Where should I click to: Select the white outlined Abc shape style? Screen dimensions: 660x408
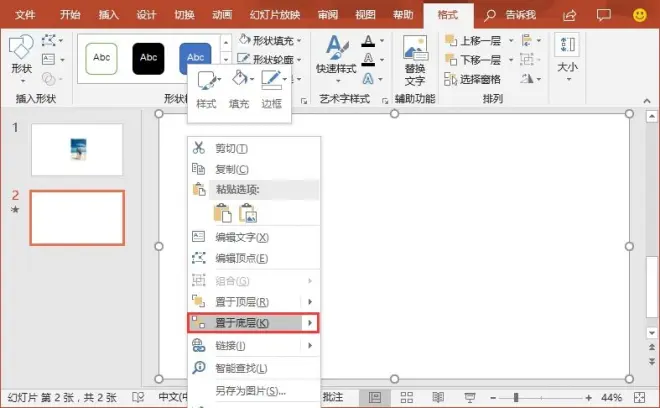coord(101,58)
